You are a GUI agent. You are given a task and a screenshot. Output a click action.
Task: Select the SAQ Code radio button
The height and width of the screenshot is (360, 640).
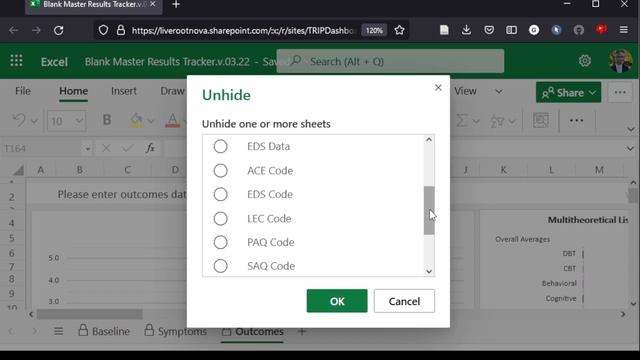(x=220, y=266)
